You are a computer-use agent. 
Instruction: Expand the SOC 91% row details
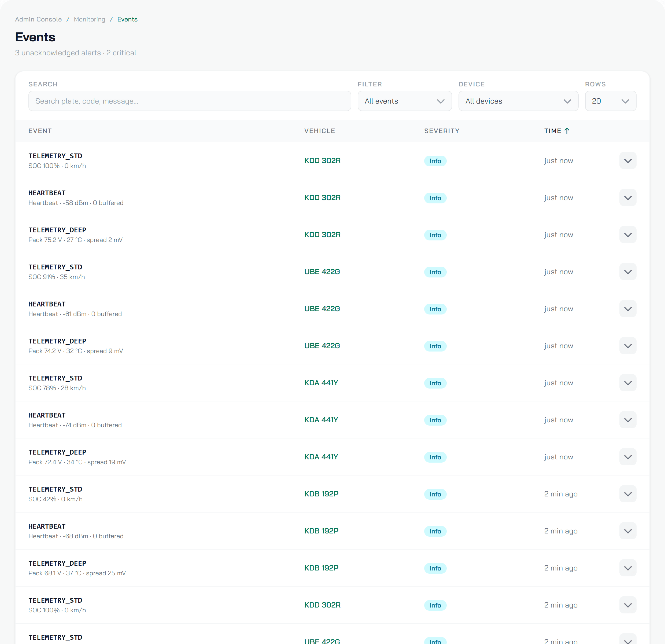pyautogui.click(x=628, y=272)
